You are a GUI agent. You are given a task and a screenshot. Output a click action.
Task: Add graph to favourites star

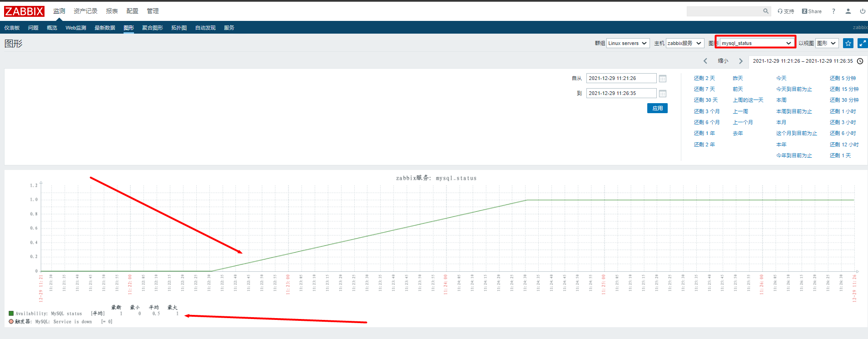tap(848, 43)
